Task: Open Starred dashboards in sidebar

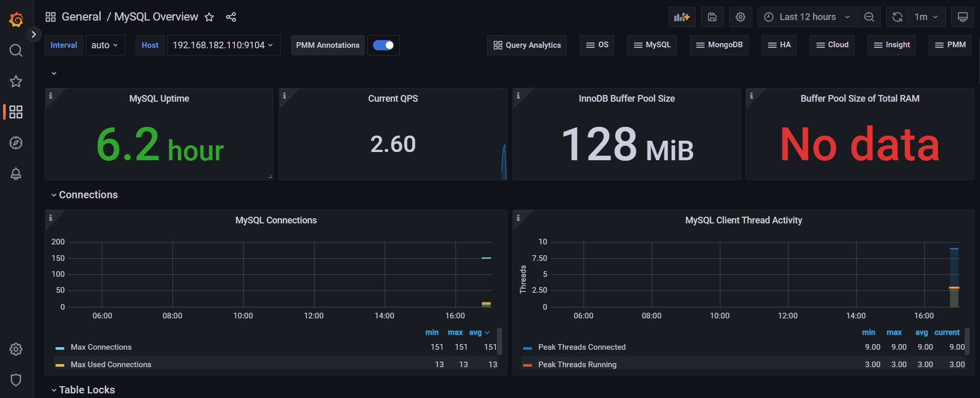Action: point(16,81)
